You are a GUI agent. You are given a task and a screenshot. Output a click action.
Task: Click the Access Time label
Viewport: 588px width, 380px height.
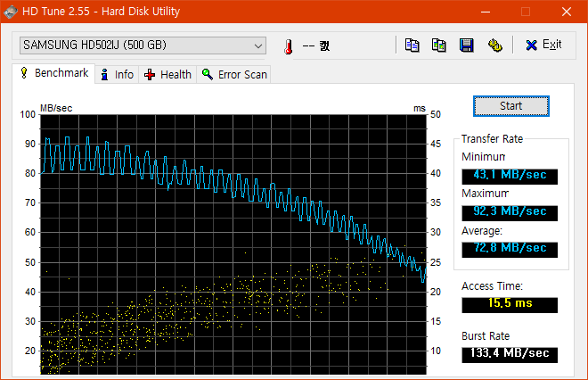(x=492, y=286)
